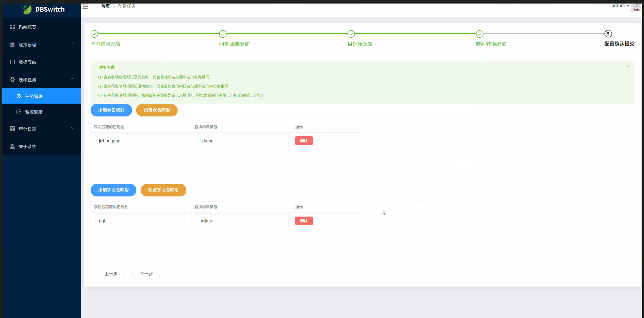The height and width of the screenshot is (318, 644).
Task: Click the 系统概览 grid icon
Action: (12, 27)
